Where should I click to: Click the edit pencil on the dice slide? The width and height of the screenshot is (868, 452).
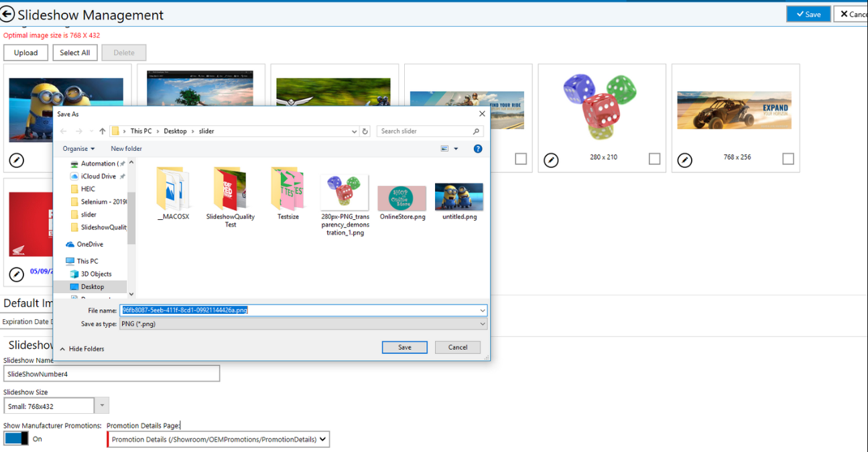point(551,160)
